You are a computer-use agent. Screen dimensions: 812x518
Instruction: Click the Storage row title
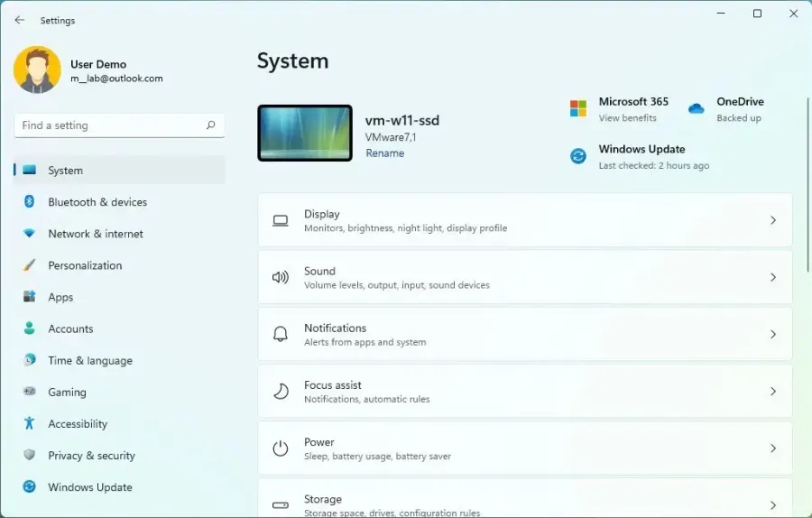pyautogui.click(x=323, y=499)
